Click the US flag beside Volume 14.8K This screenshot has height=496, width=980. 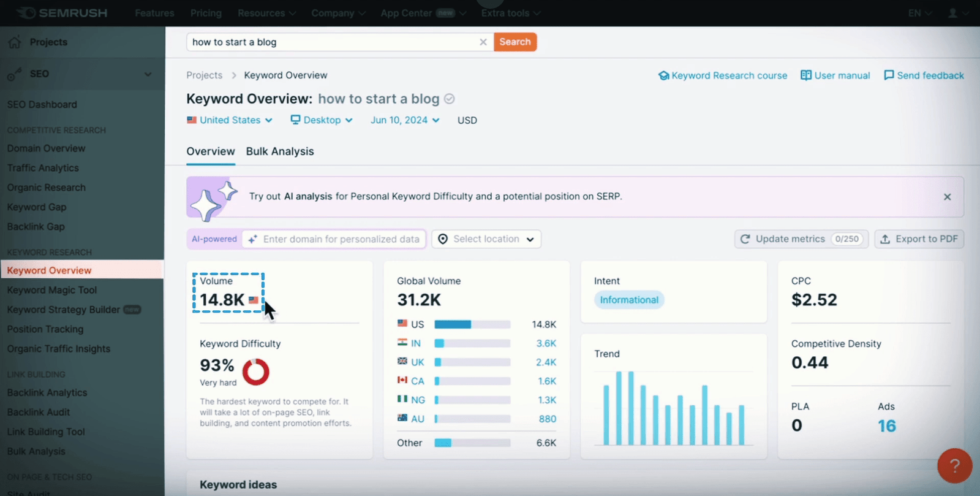coord(254,300)
